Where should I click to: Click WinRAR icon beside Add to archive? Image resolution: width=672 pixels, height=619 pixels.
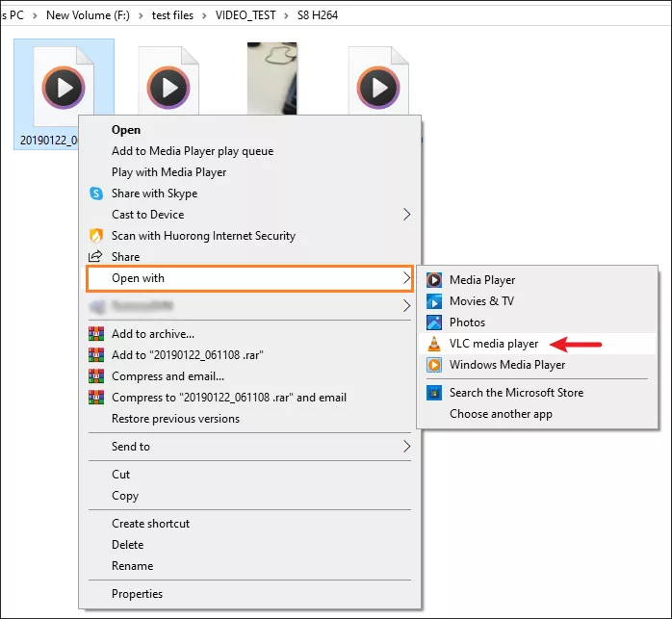[x=96, y=333]
